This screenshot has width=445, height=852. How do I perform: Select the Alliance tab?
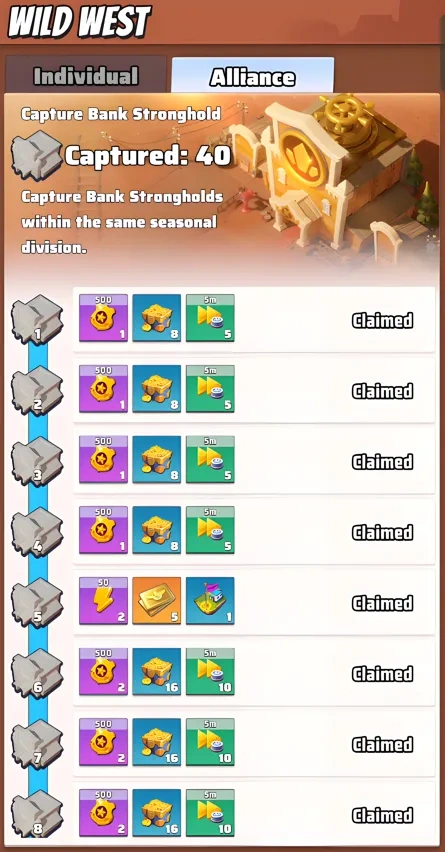click(253, 75)
